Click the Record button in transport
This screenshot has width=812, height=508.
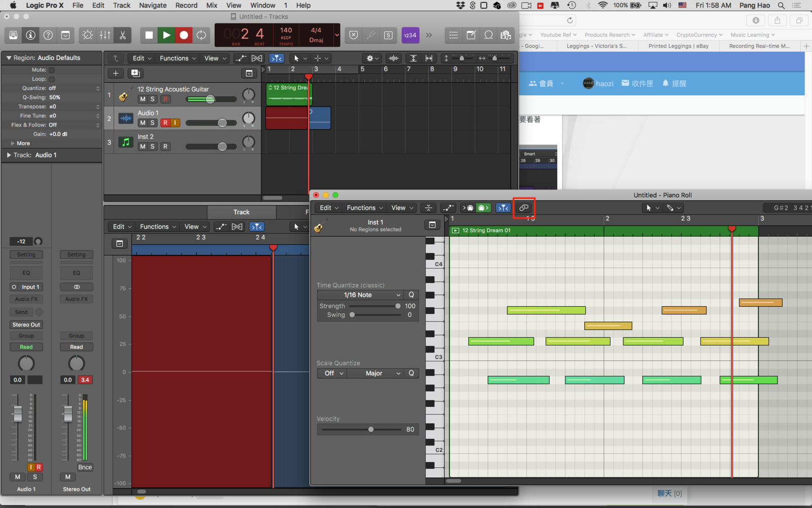184,35
